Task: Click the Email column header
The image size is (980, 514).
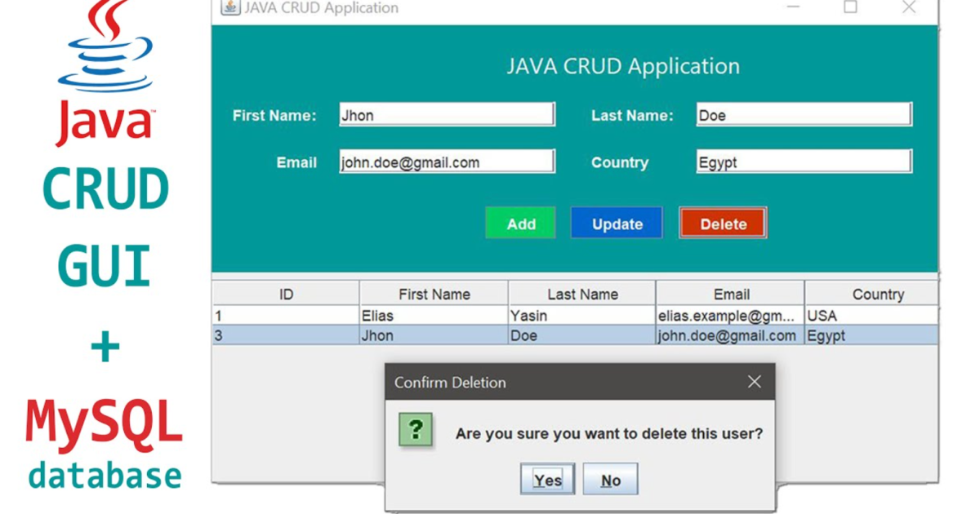Action: (x=732, y=294)
